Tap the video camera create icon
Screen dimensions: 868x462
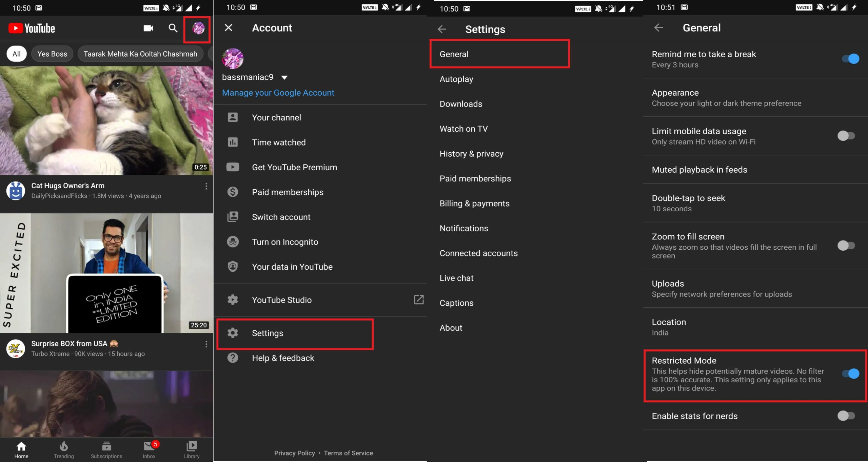pyautogui.click(x=148, y=28)
